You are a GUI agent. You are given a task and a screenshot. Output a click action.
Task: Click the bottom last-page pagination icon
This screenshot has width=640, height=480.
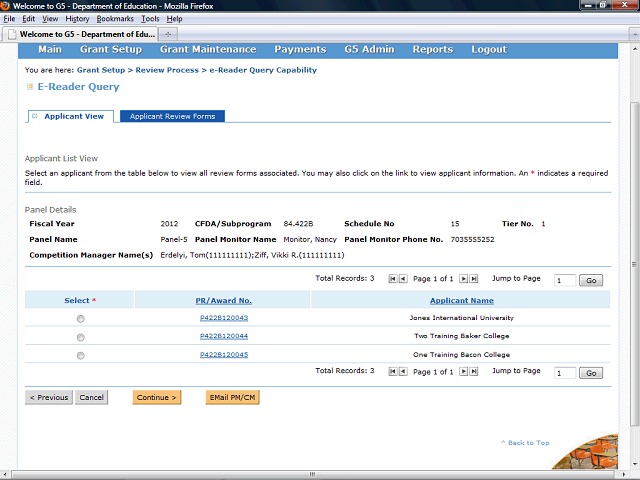473,371
